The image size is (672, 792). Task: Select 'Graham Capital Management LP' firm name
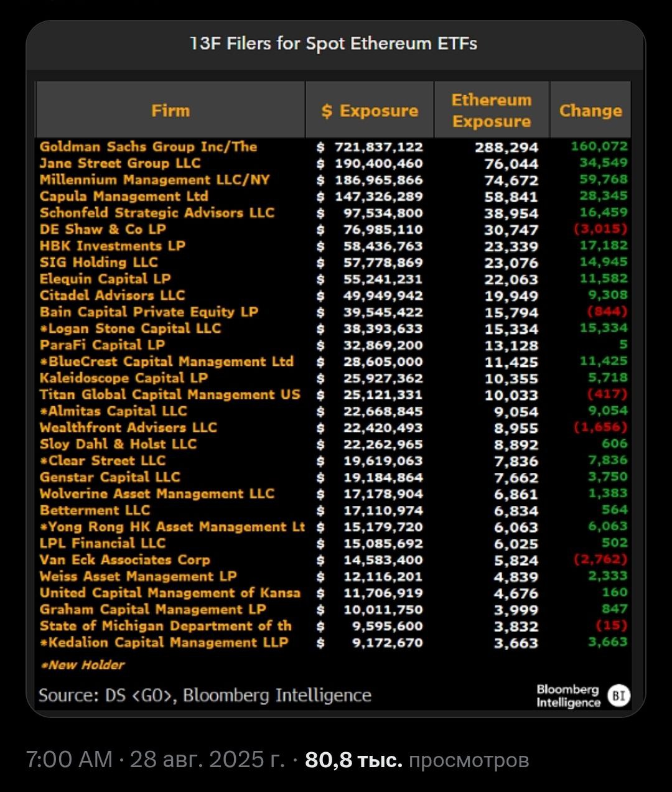(152, 609)
